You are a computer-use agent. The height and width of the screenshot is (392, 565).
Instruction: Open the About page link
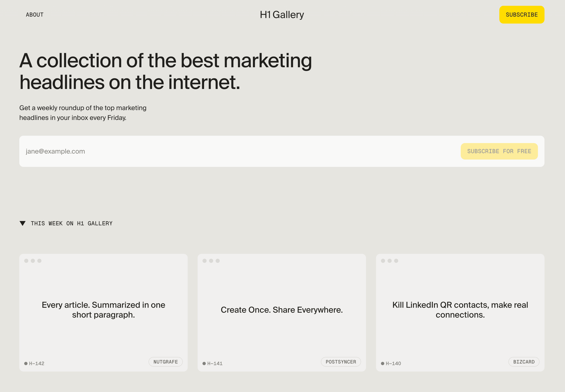[35, 15]
